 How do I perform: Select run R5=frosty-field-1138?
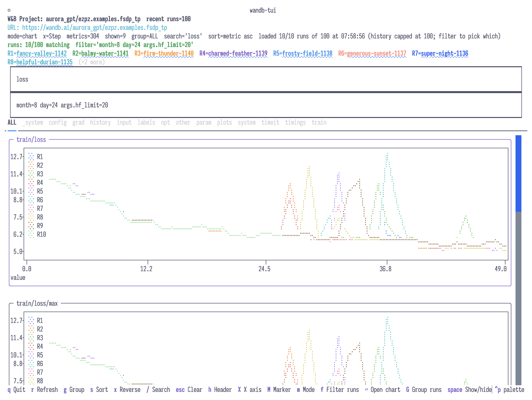(303, 53)
